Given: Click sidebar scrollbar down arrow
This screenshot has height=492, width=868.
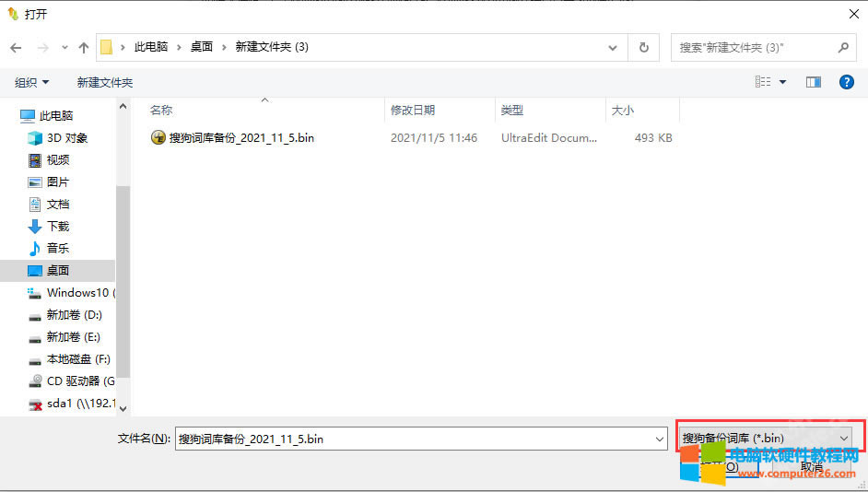Looking at the screenshot, I should click(x=123, y=408).
